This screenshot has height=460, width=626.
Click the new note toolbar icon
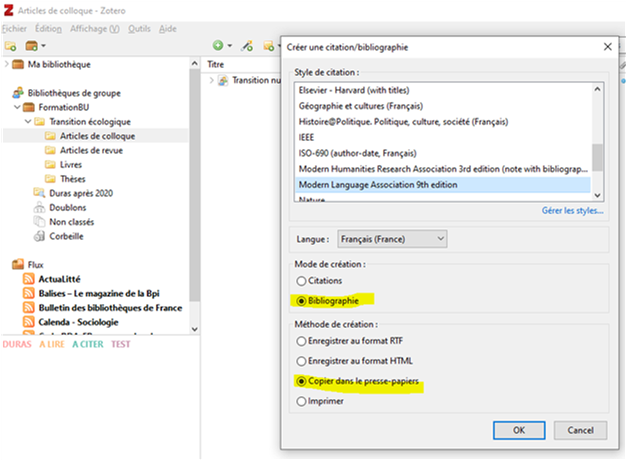click(x=269, y=46)
